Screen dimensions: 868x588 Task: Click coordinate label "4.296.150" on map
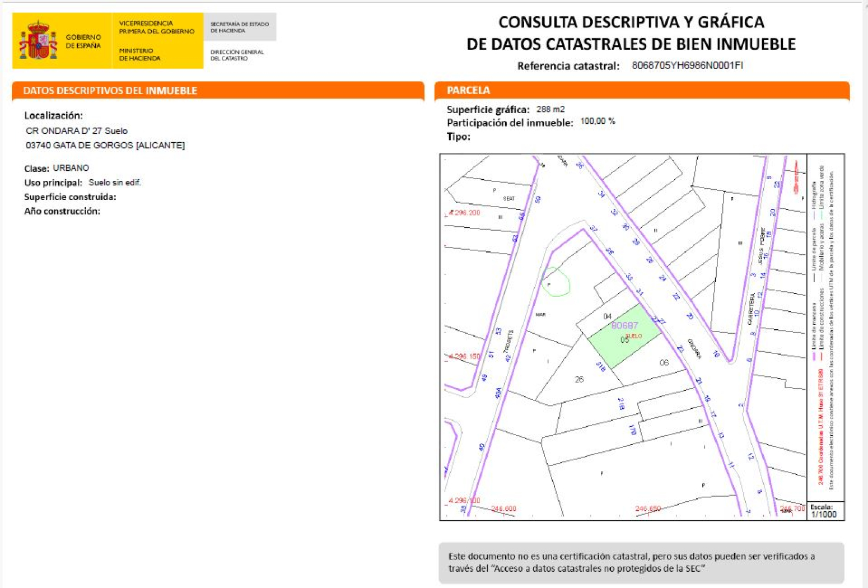pos(464,356)
